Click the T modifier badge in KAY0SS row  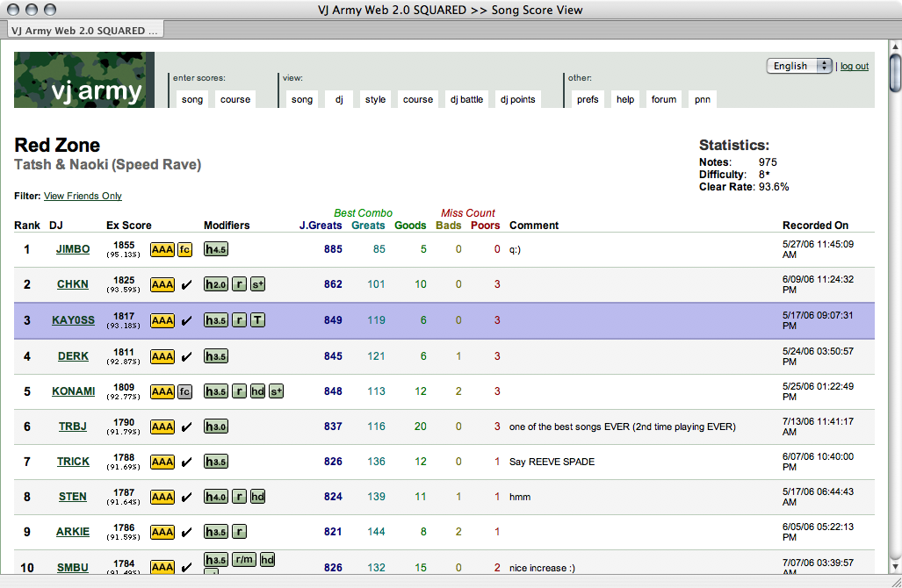point(257,320)
